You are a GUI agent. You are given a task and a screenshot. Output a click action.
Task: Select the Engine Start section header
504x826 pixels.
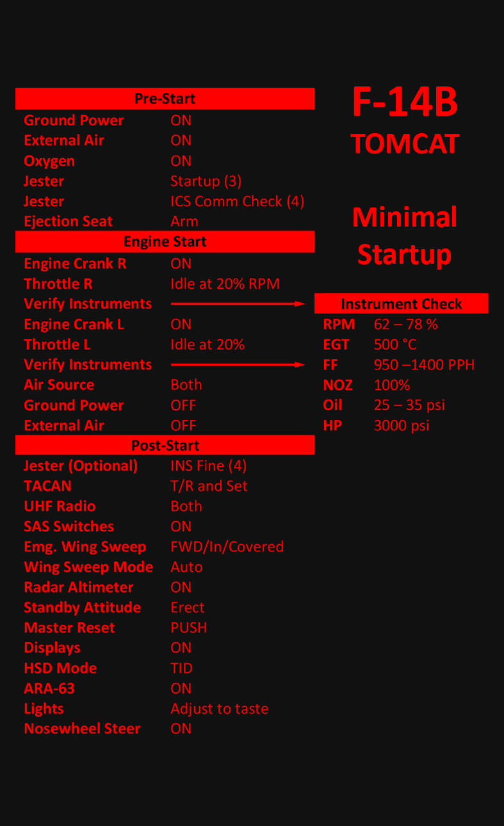165,241
